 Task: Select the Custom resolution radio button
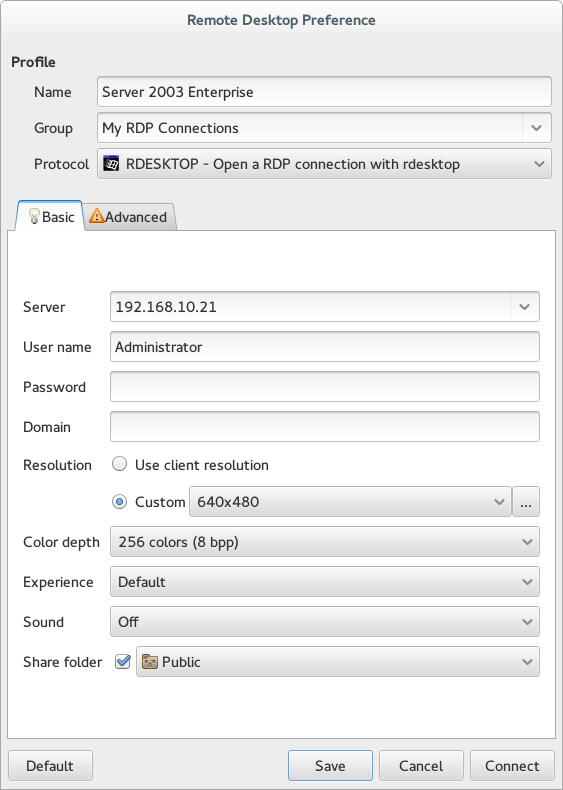pos(119,502)
